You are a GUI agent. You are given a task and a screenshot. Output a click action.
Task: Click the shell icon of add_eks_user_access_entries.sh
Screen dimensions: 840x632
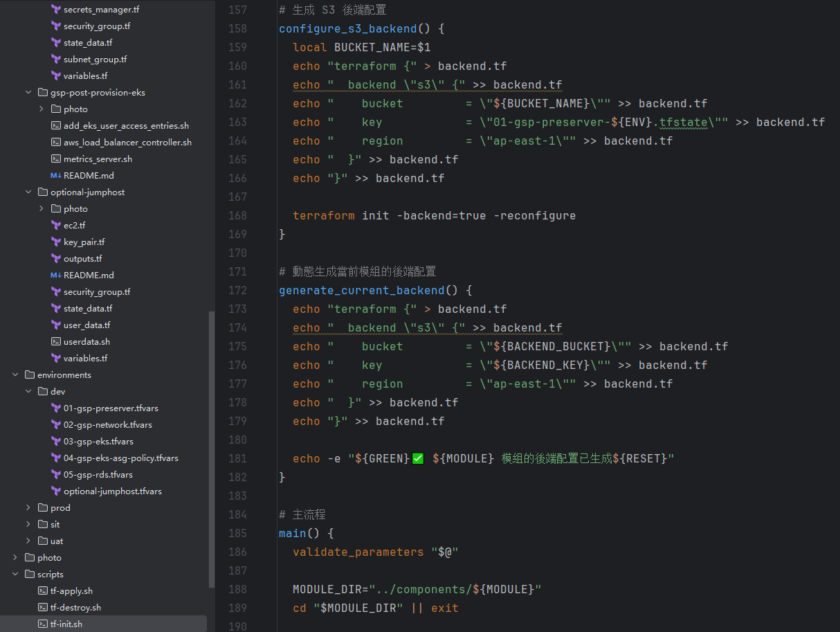(x=56, y=126)
